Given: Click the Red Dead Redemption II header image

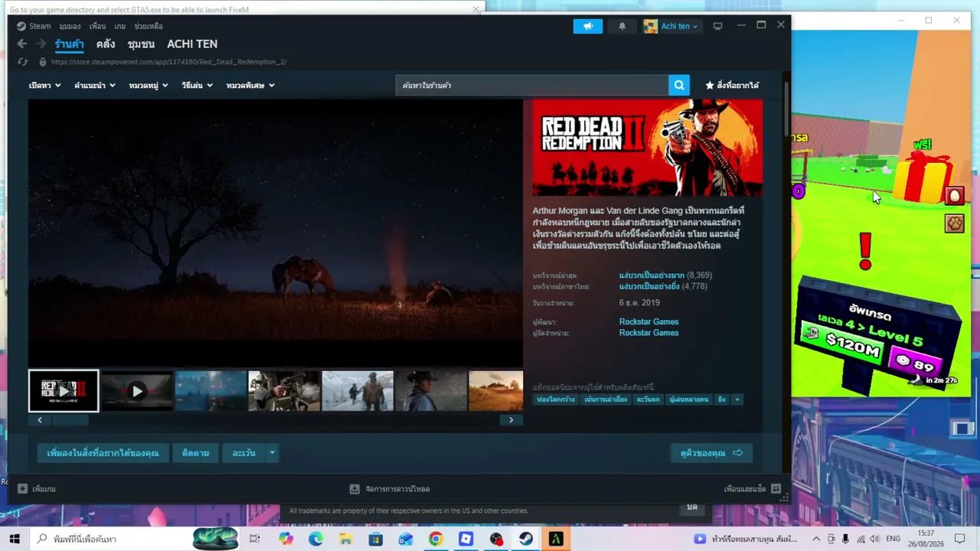Looking at the screenshot, I should [648, 148].
